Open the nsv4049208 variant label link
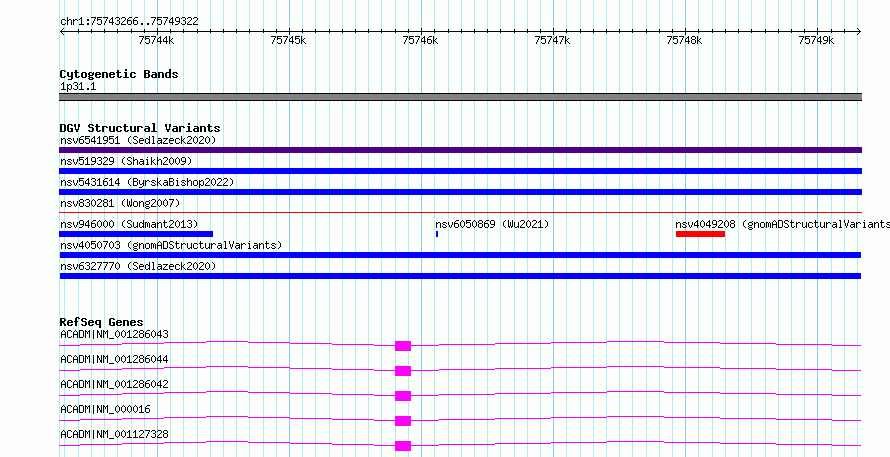890x457 pixels. 705,224
